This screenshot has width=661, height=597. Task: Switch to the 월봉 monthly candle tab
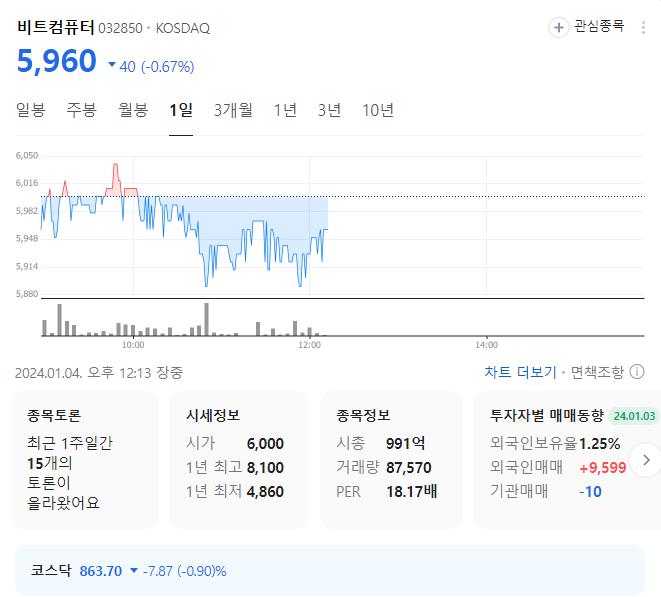pyautogui.click(x=133, y=110)
